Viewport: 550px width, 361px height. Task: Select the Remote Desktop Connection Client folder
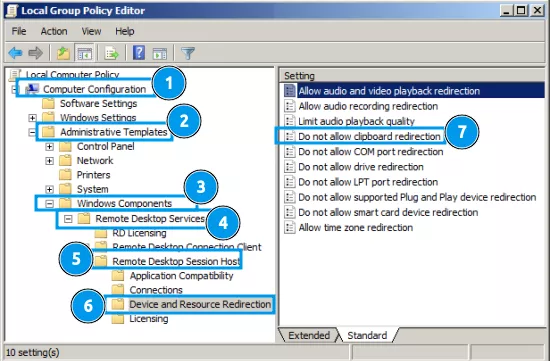(187, 247)
